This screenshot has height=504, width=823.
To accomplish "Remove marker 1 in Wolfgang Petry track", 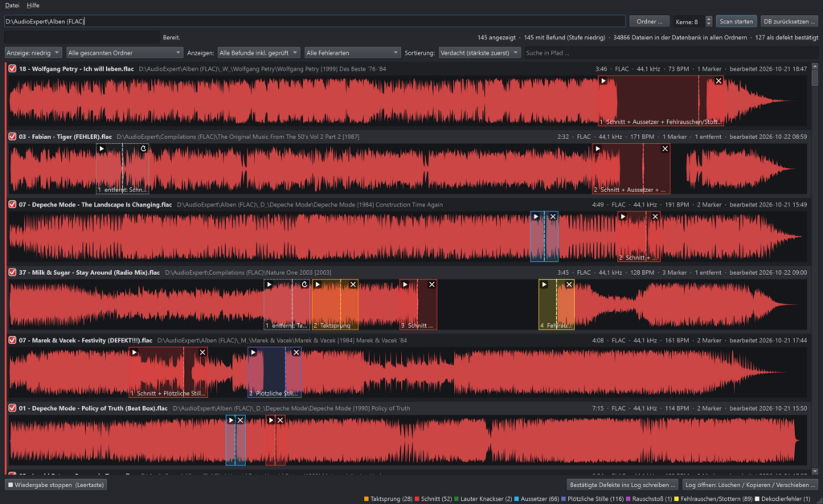I will click(x=719, y=81).
